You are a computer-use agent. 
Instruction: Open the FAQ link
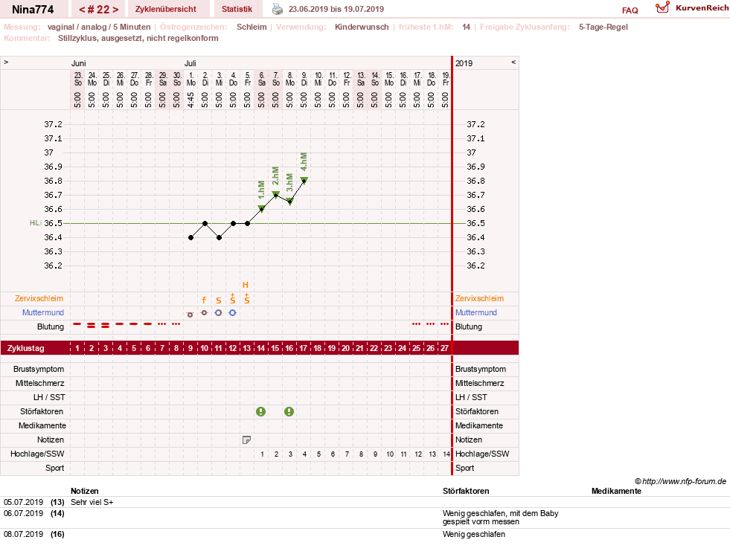tap(630, 10)
